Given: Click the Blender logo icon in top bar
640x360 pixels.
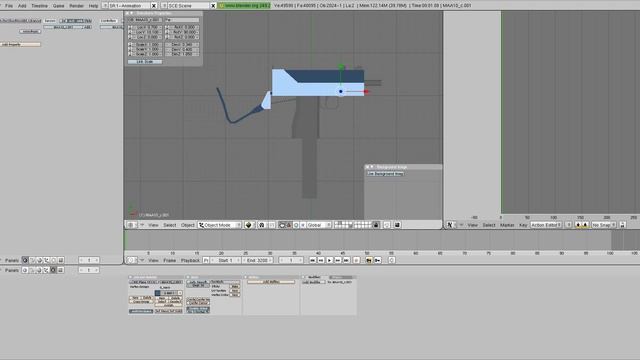Looking at the screenshot, I should pos(222,6).
